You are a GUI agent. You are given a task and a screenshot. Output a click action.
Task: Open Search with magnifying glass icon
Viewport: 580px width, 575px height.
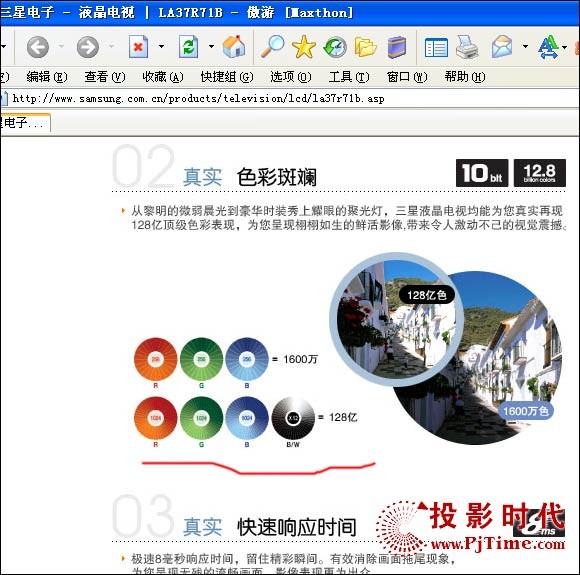coord(273,46)
